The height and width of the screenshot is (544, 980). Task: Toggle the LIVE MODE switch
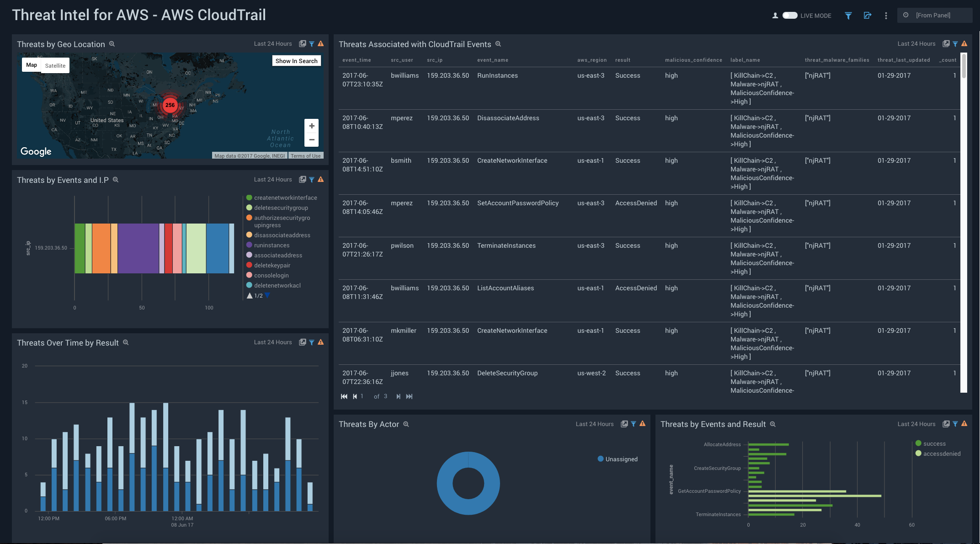click(x=789, y=15)
